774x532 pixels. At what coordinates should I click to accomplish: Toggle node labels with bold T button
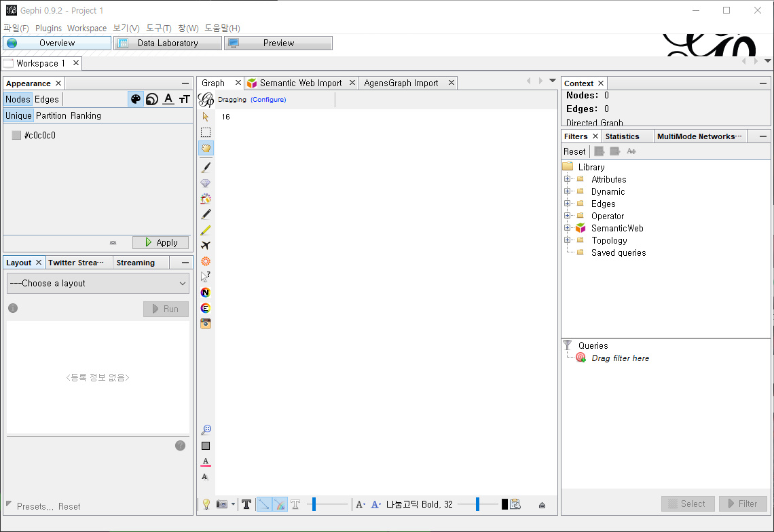(x=246, y=504)
